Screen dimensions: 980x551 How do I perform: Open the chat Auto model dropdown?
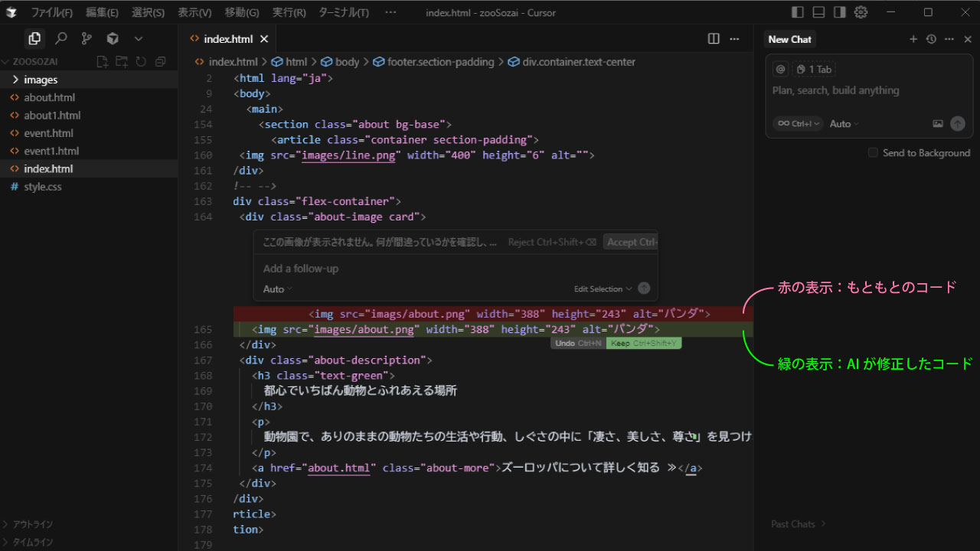pos(844,123)
